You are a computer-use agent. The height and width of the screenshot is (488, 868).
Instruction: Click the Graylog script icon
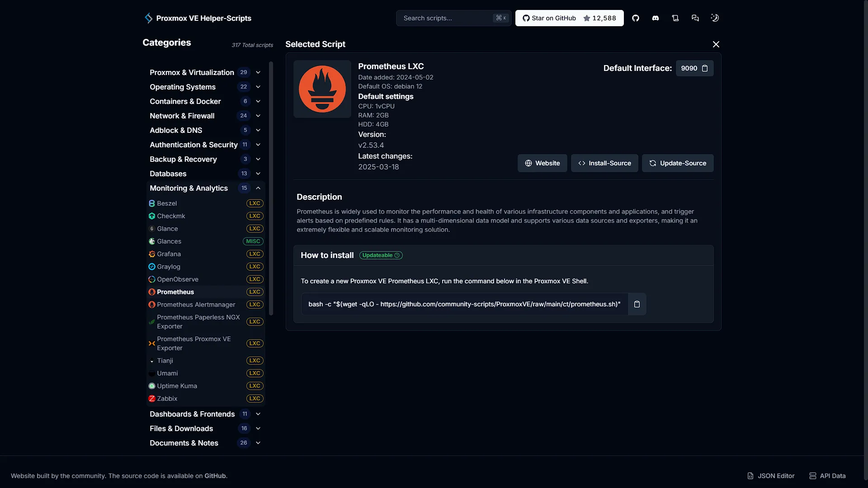coord(152,267)
